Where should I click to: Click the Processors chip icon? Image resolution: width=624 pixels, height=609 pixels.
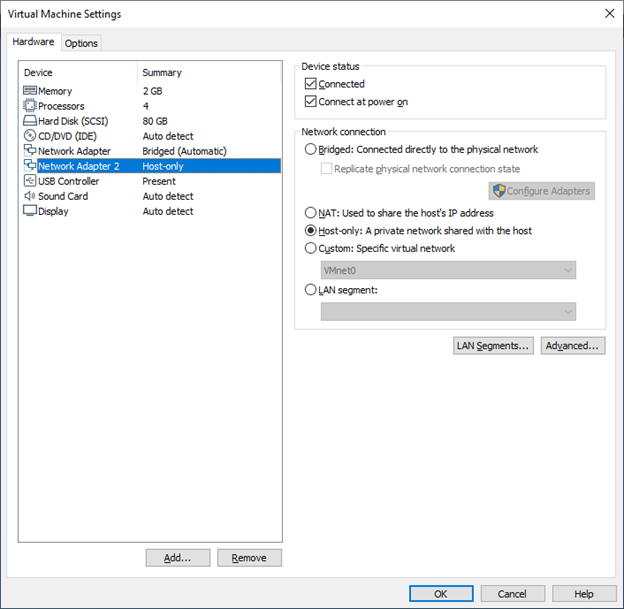click(x=30, y=106)
